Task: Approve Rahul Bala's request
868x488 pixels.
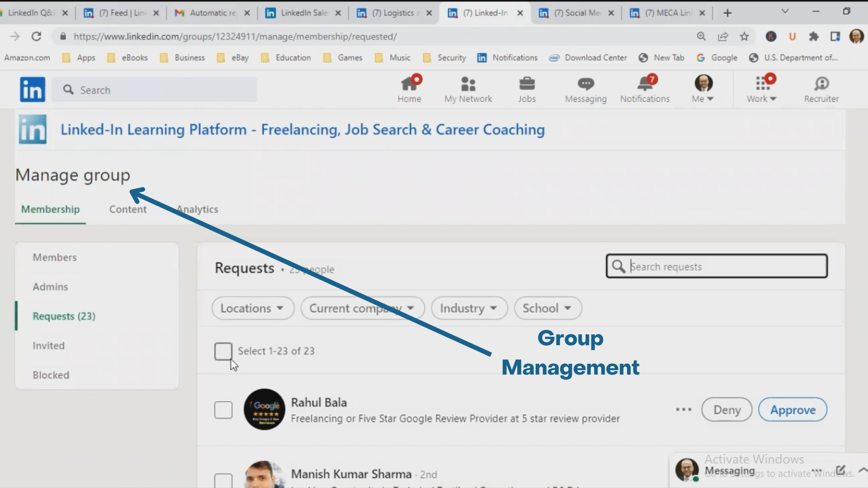Action: (793, 409)
